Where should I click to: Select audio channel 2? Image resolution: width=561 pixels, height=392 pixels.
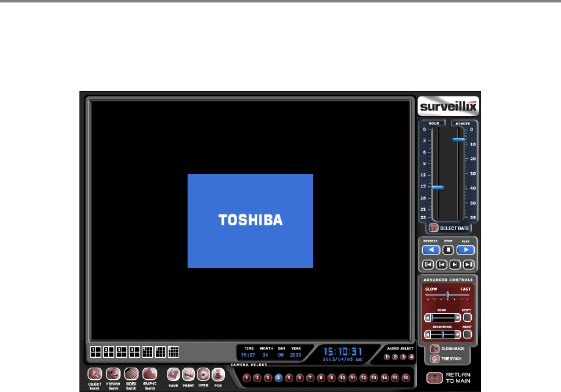(x=395, y=357)
